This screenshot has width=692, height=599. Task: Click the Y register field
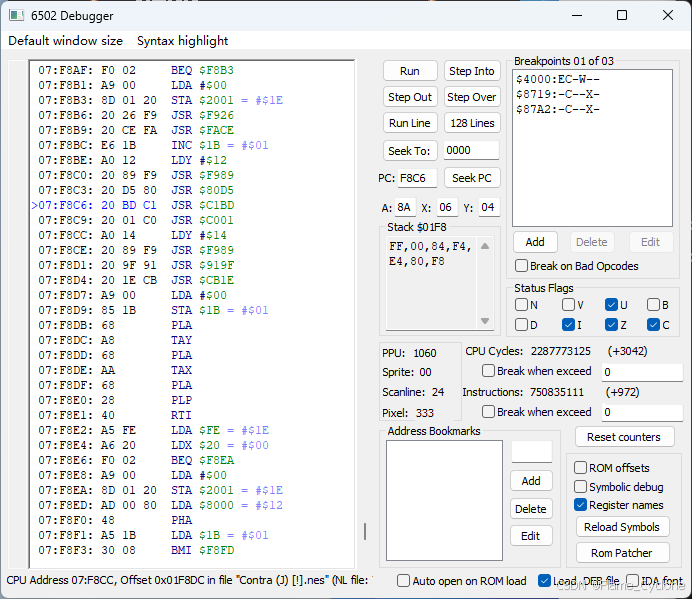(489, 207)
